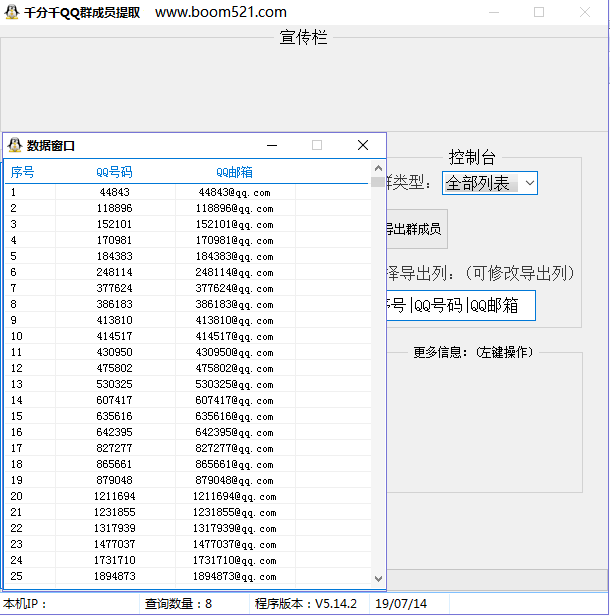Click the 宣传栏 group box heading
The width and height of the screenshot is (610, 616).
coord(303,38)
